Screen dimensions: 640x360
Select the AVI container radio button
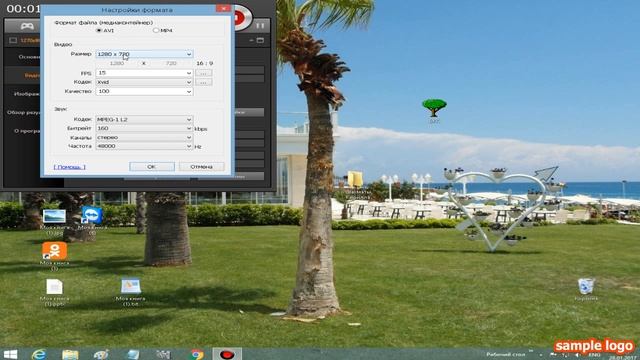(x=99, y=31)
